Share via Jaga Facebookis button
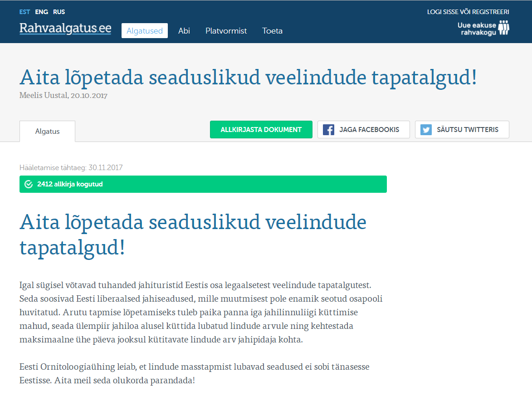 click(363, 130)
